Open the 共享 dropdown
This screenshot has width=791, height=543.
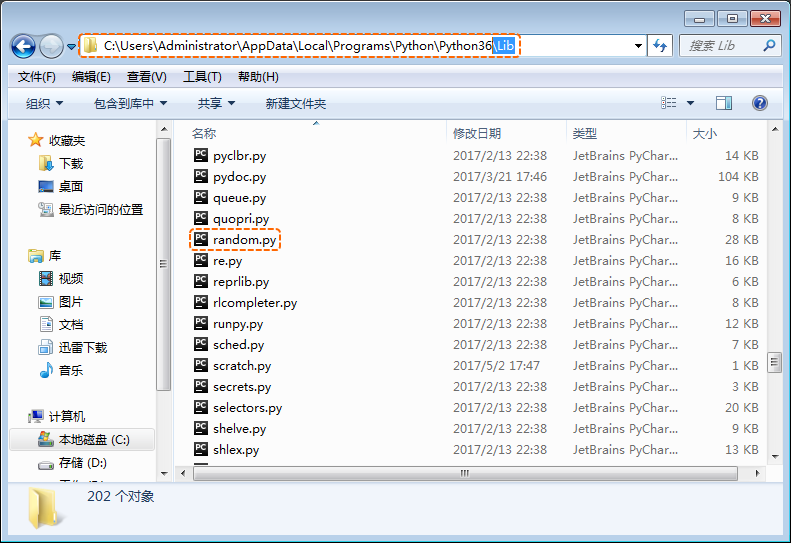tap(216, 103)
